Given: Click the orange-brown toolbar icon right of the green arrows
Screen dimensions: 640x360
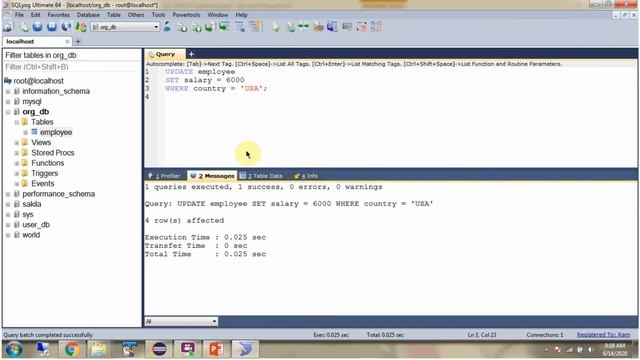Looking at the screenshot, I should [x=318, y=27].
